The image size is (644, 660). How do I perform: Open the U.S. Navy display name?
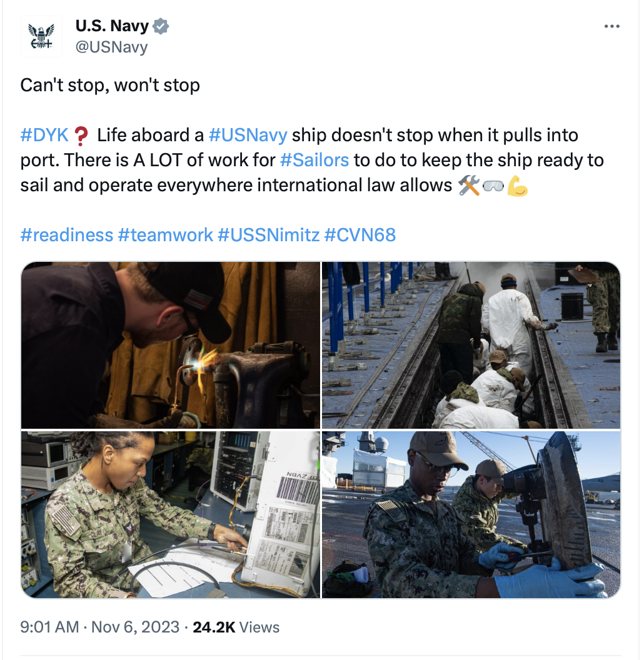point(112,26)
